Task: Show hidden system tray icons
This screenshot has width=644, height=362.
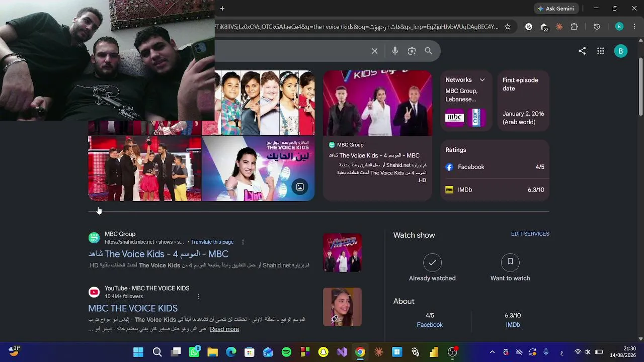Action: [x=492, y=352]
